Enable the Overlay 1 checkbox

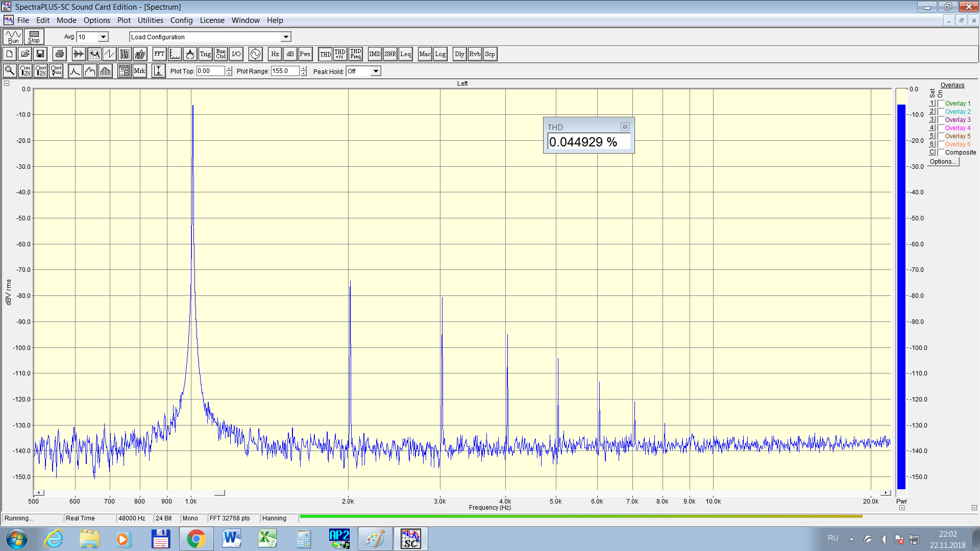941,104
